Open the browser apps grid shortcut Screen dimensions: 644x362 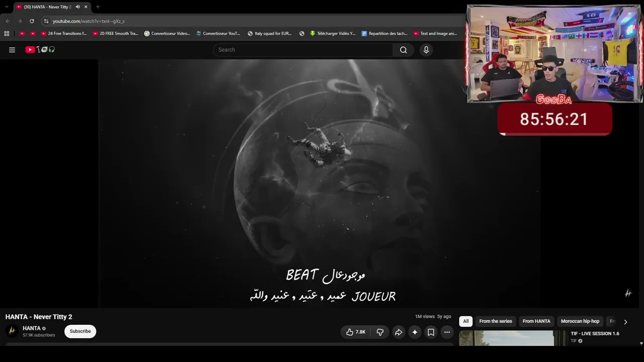pyautogui.click(x=7, y=34)
